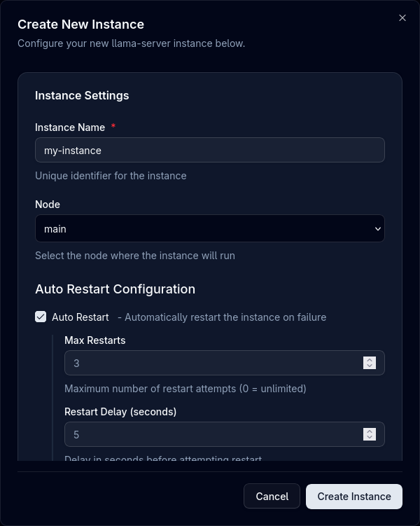This screenshot has height=526, width=420.
Task: Increase Restart Delay with the up arrow
Action: [x=370, y=431]
